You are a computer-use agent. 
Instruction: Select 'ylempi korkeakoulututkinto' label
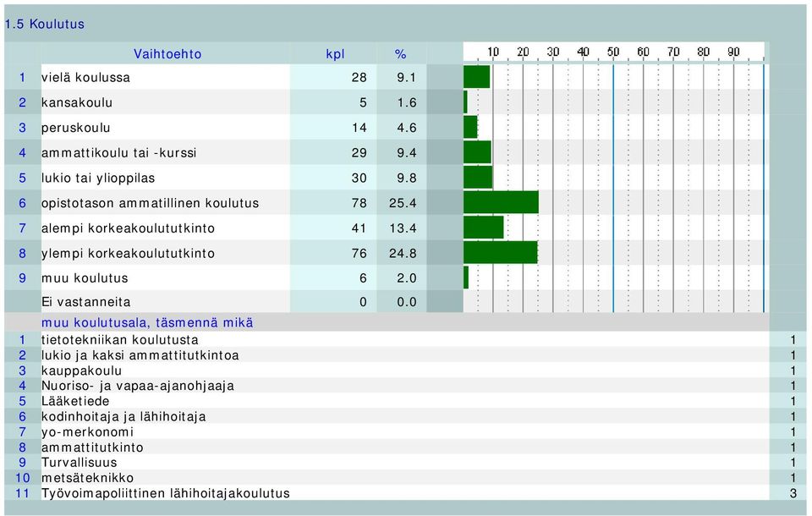click(128, 253)
